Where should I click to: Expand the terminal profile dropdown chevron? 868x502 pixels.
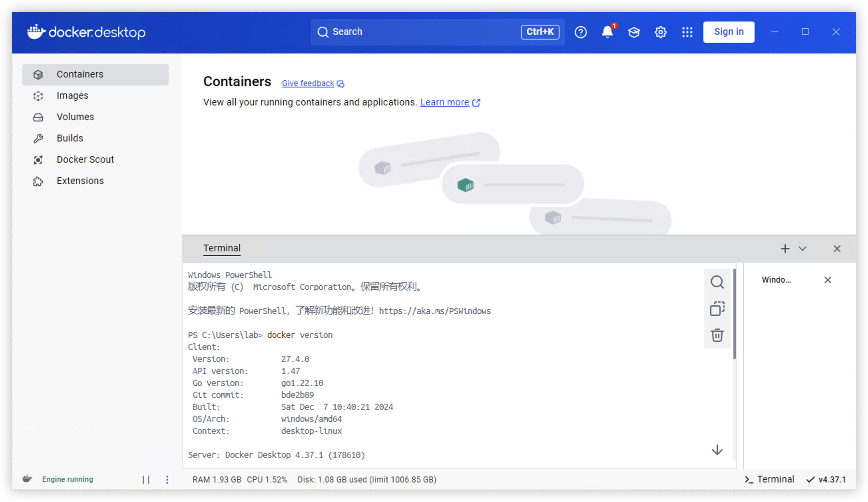[x=802, y=248]
